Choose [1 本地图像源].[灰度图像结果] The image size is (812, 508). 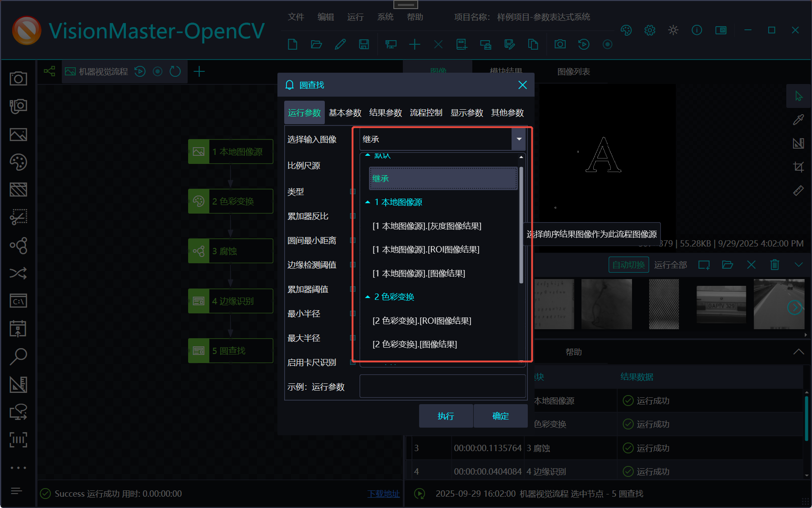pos(427,226)
